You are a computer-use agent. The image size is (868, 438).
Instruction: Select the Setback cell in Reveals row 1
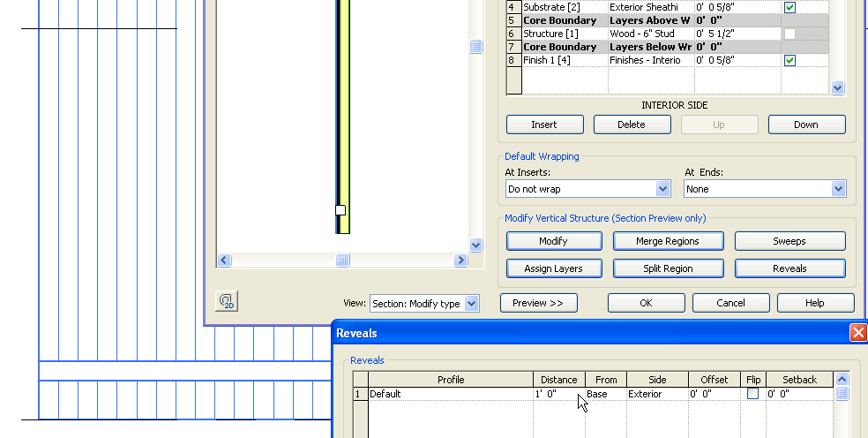click(x=799, y=394)
